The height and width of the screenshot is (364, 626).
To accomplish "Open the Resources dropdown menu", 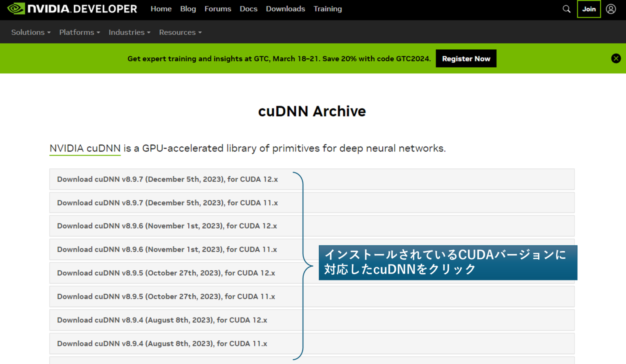I will [181, 32].
